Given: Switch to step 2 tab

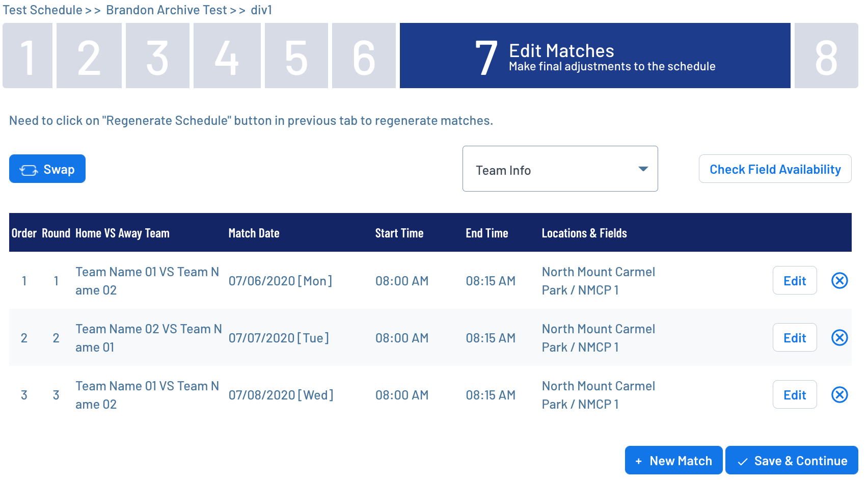Looking at the screenshot, I should click(89, 56).
